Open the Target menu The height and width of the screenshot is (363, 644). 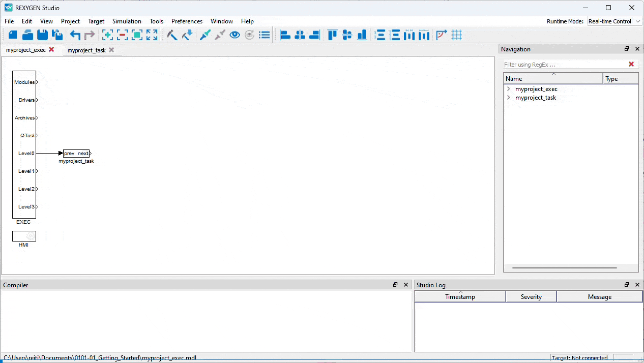[96, 21]
